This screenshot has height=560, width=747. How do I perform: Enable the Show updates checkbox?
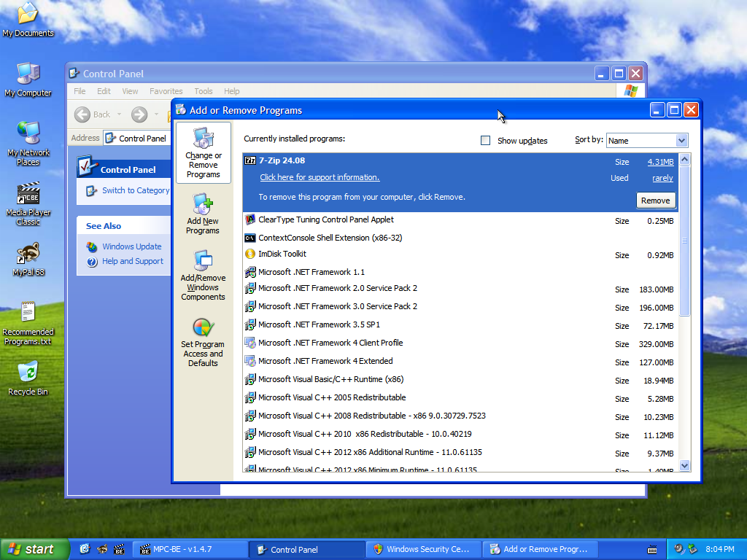(x=486, y=141)
